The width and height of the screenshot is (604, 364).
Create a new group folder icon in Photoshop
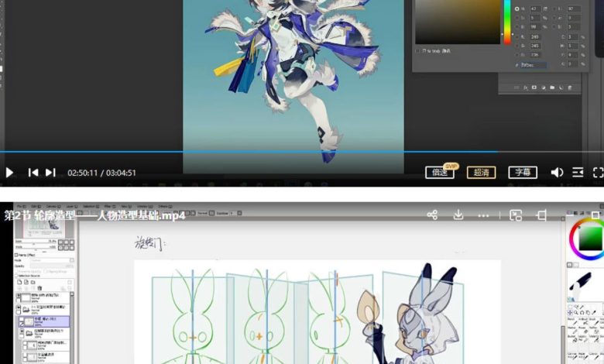552,88
